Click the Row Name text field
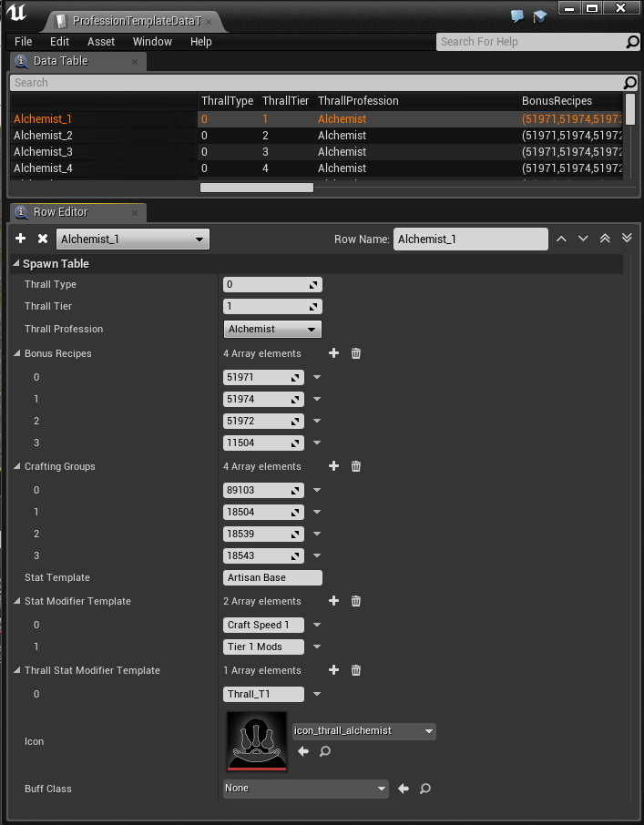Image resolution: width=644 pixels, height=825 pixels. (x=470, y=239)
